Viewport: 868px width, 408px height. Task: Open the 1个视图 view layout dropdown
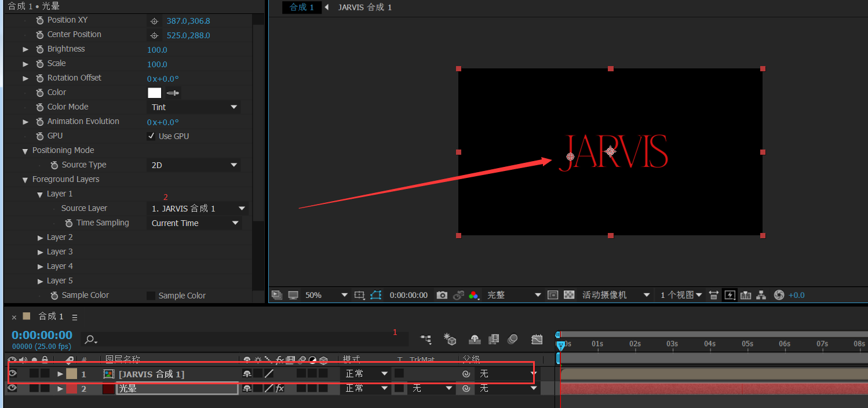click(681, 295)
